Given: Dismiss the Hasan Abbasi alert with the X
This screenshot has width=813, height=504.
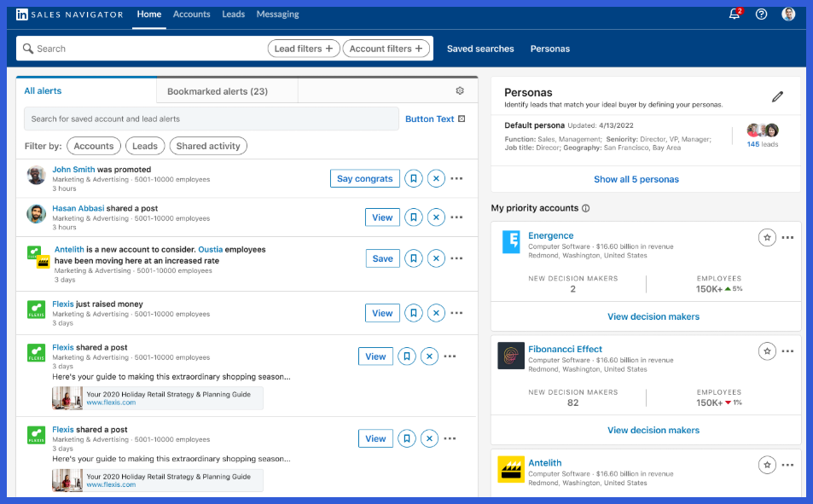Looking at the screenshot, I should click(436, 217).
